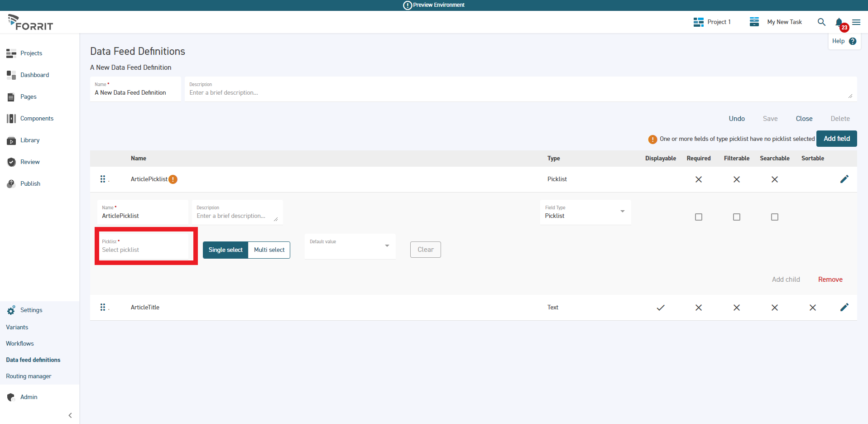Click the warning icon next to ArticlePicklist
Screen dimensions: 868x424
click(x=173, y=179)
